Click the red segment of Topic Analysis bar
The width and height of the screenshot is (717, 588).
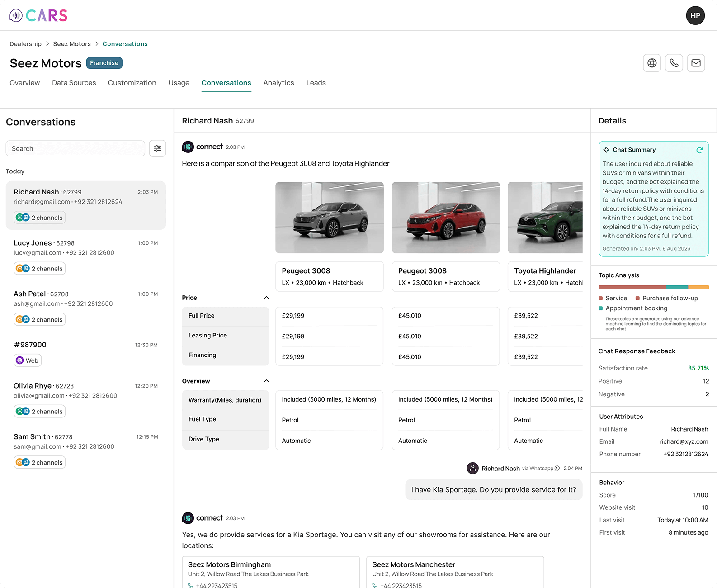632,287
